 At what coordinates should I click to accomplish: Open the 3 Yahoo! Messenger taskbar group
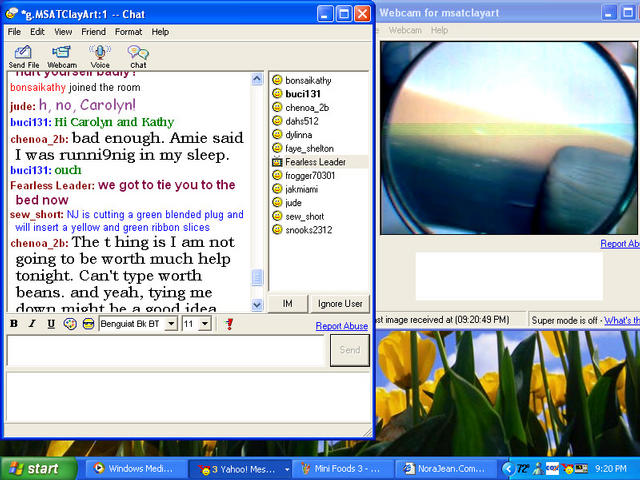coord(240,469)
